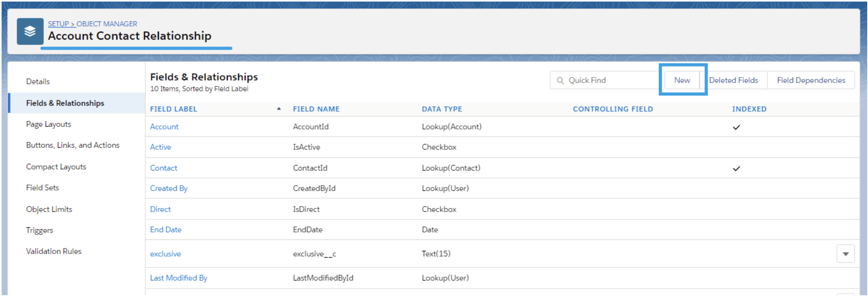
Task: Click the LastModifiedById field name cell
Action: click(323, 278)
